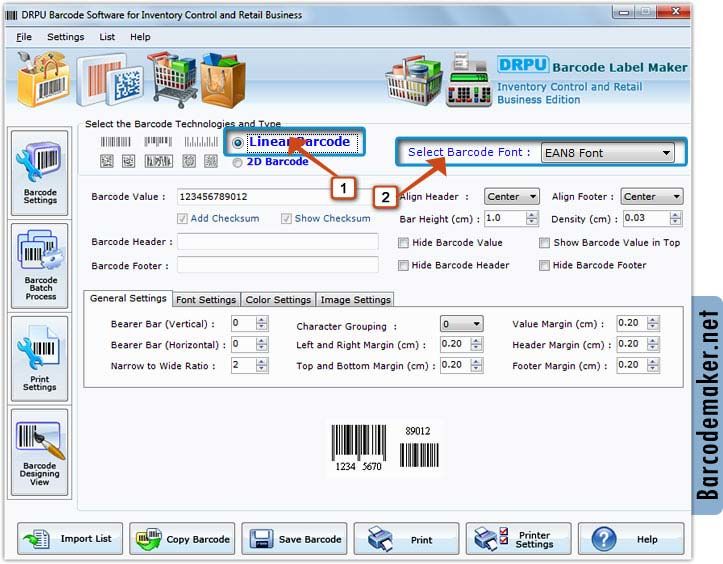Click the Barcode Header input field
Viewport: 723px width, 564px height.
pos(278,242)
